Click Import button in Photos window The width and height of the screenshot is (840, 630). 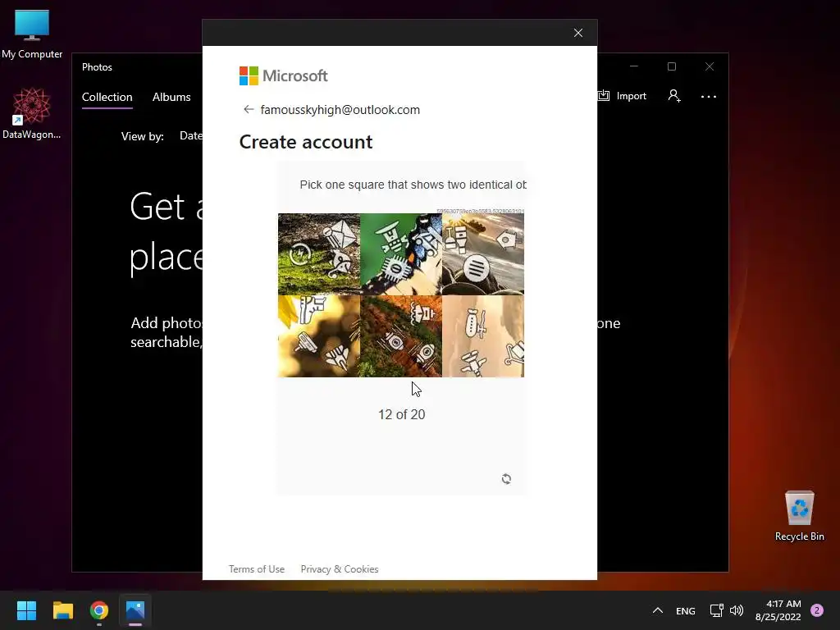click(x=623, y=96)
